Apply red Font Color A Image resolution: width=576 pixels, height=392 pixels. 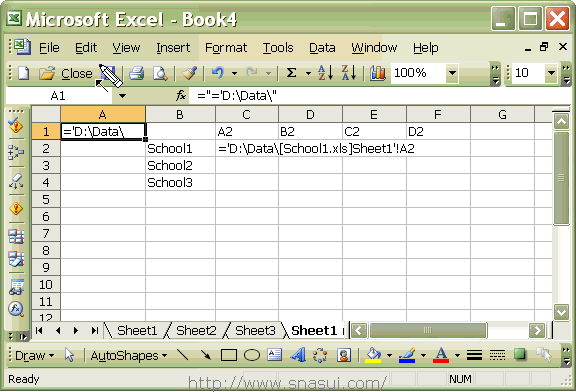(441, 355)
